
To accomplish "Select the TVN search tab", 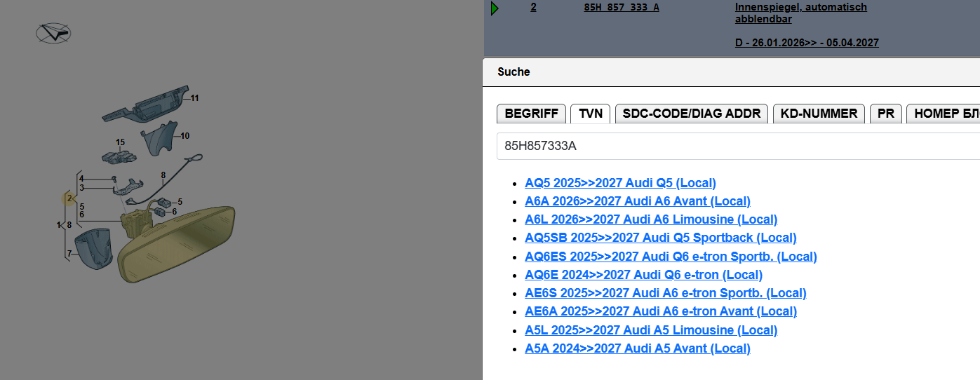I will click(x=590, y=114).
